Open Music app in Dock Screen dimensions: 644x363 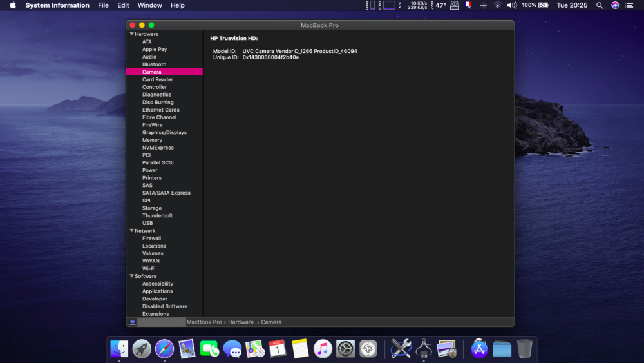[x=323, y=349]
